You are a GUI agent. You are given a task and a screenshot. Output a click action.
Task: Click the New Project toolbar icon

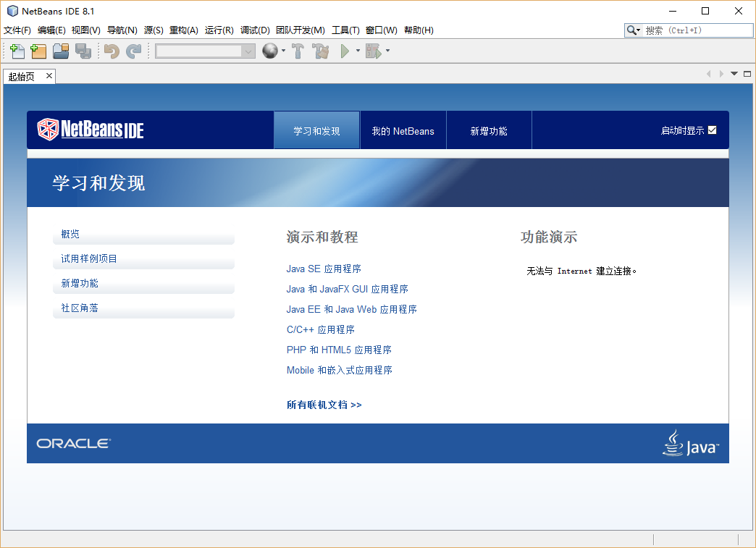coord(38,51)
